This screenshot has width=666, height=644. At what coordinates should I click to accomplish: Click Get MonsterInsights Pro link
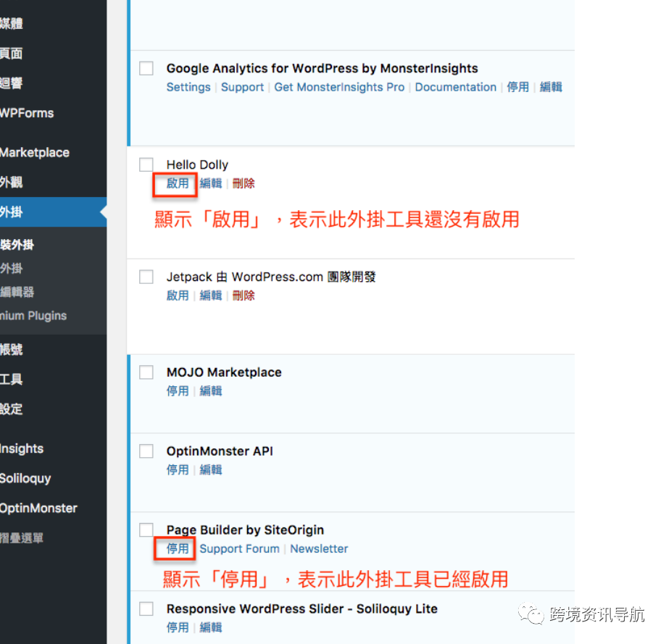tap(339, 87)
